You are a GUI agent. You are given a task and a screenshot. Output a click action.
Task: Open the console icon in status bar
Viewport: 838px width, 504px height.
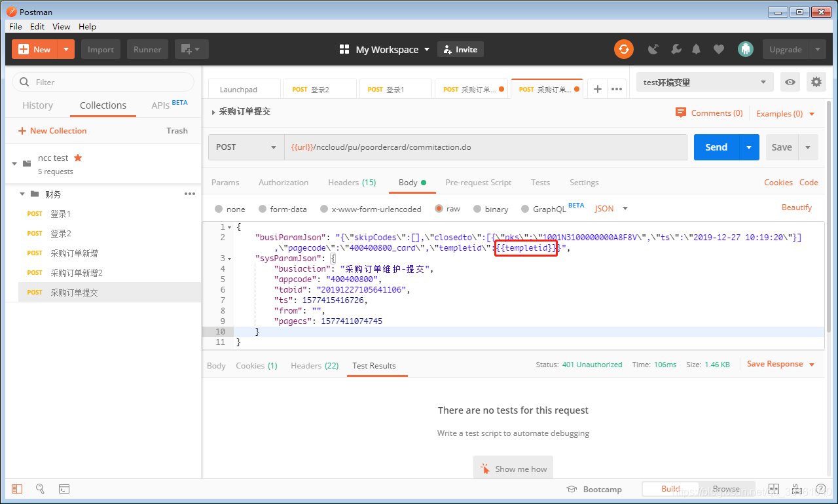pyautogui.click(x=64, y=489)
